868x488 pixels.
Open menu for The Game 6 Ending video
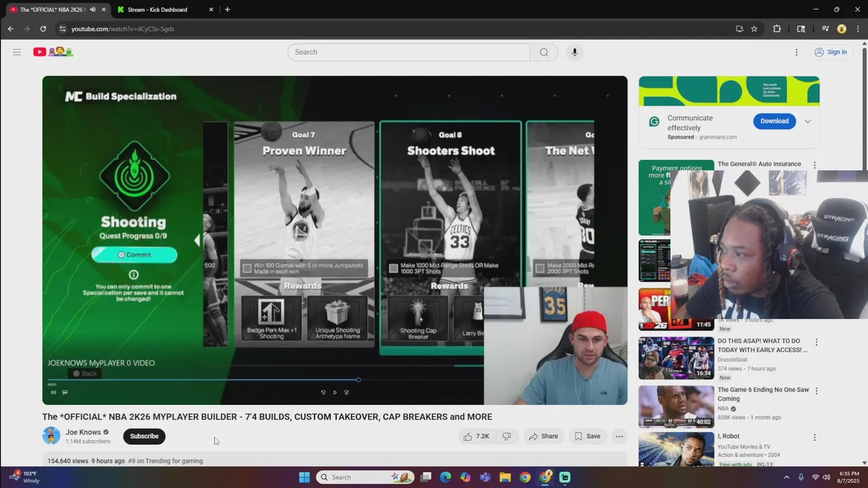[x=816, y=391]
